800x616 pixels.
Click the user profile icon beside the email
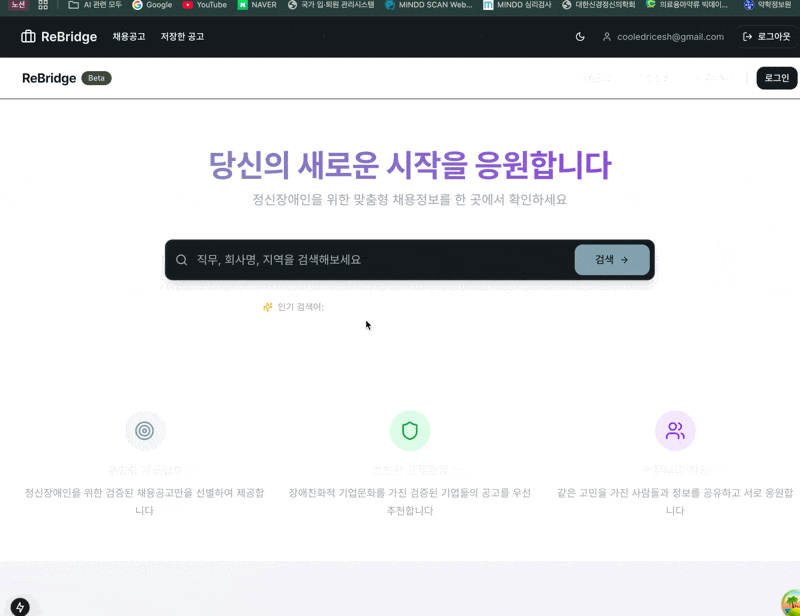607,37
